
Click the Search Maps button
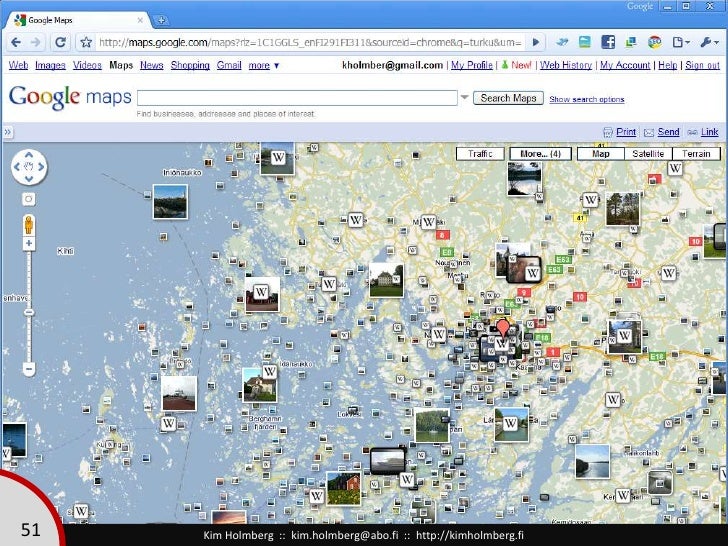(x=508, y=98)
